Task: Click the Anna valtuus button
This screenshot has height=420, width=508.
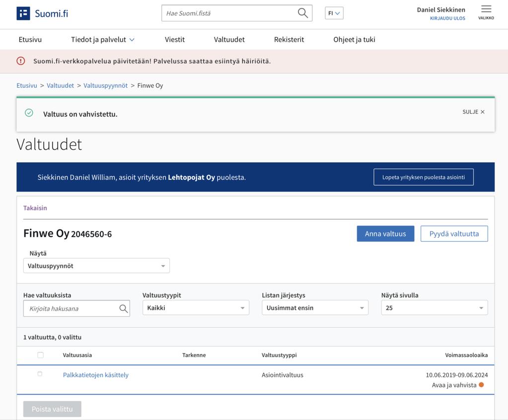Action: [x=385, y=234]
